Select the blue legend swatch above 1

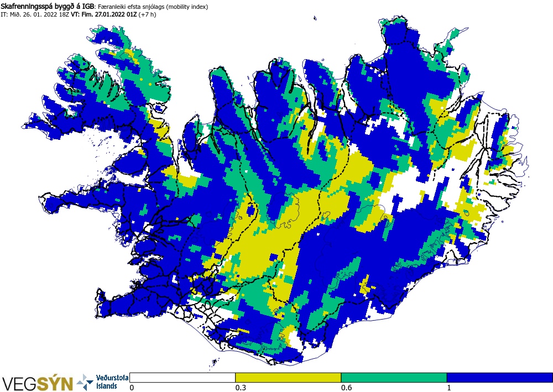pyautogui.click(x=500, y=378)
